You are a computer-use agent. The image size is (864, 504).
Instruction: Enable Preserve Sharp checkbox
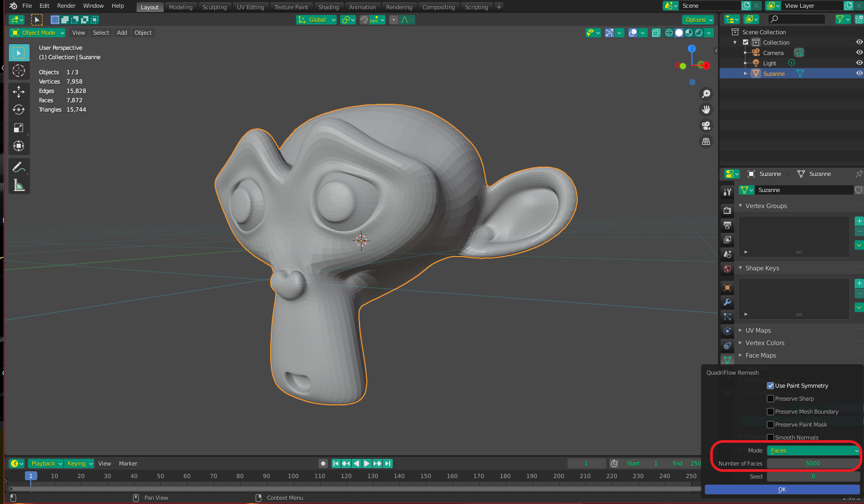tap(770, 399)
